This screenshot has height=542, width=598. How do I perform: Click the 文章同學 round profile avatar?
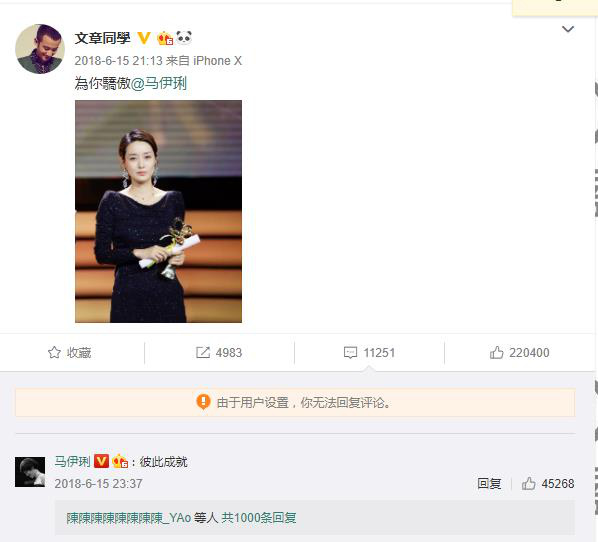click(x=40, y=49)
